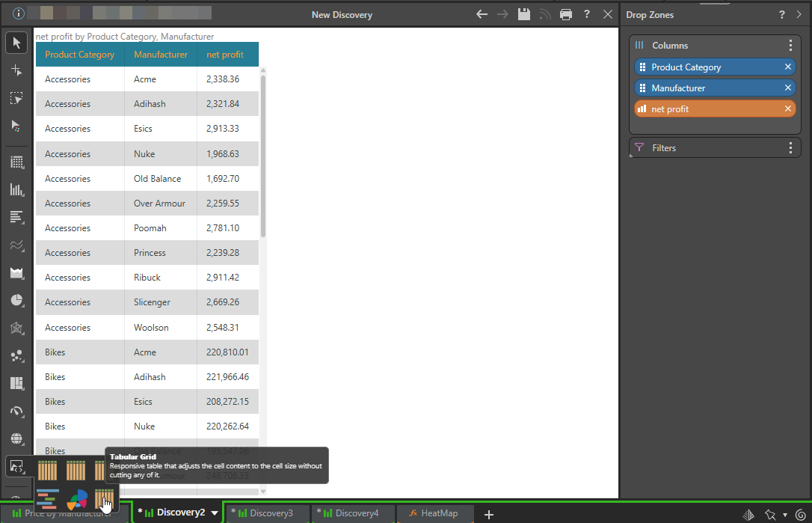The height and width of the screenshot is (523, 812).
Task: Select the pointer arrow tool
Action: pos(16,43)
